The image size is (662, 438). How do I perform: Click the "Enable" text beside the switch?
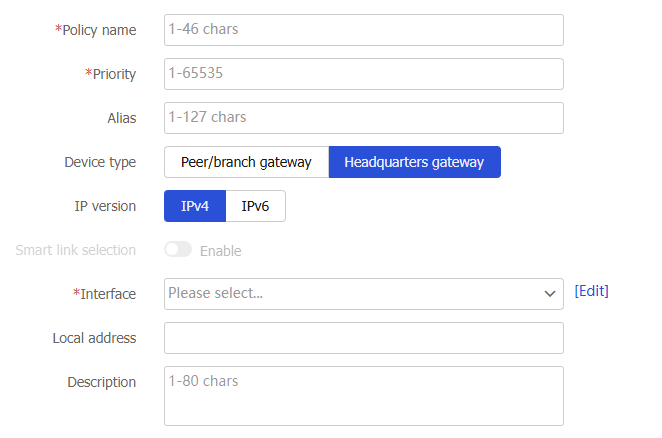(220, 251)
